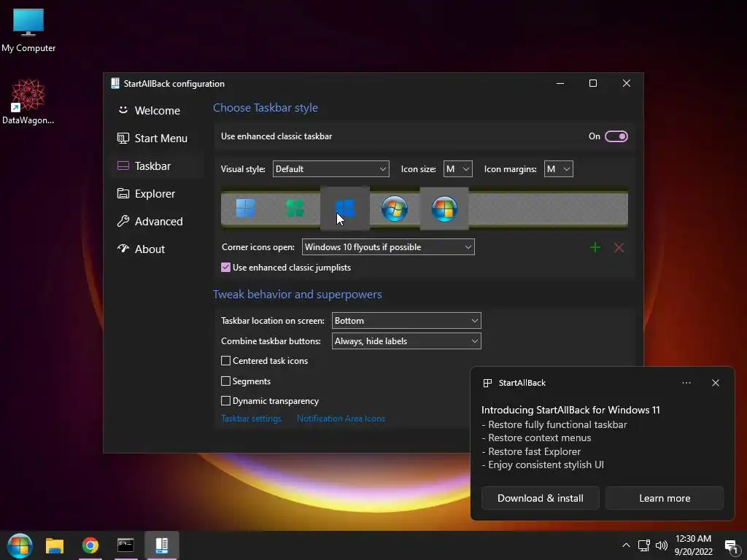Maximize the StartAllBack configuration window
The height and width of the screenshot is (560, 747).
coord(593,83)
